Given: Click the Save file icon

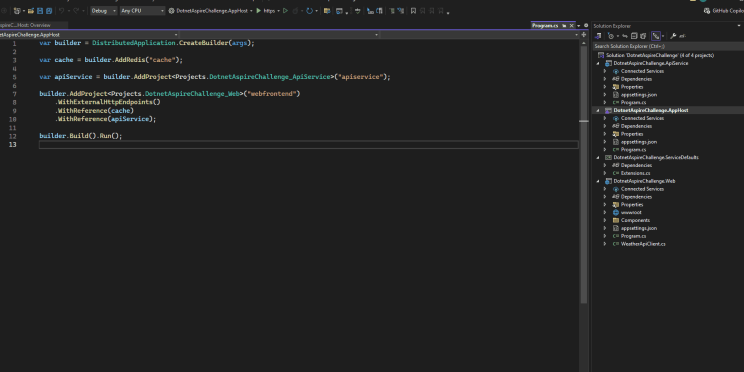Looking at the screenshot, I should coord(40,11).
